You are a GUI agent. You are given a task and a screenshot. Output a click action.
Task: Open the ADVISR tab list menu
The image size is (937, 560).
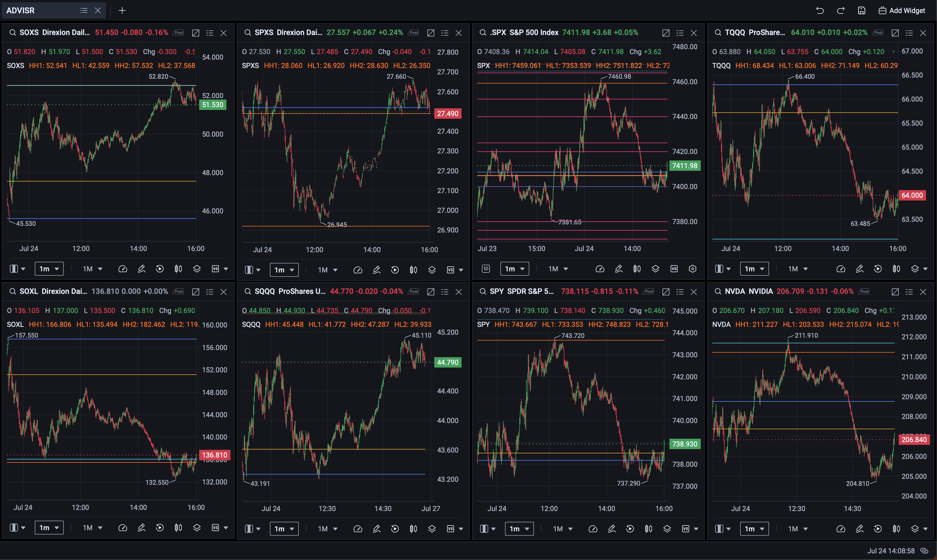click(x=84, y=10)
